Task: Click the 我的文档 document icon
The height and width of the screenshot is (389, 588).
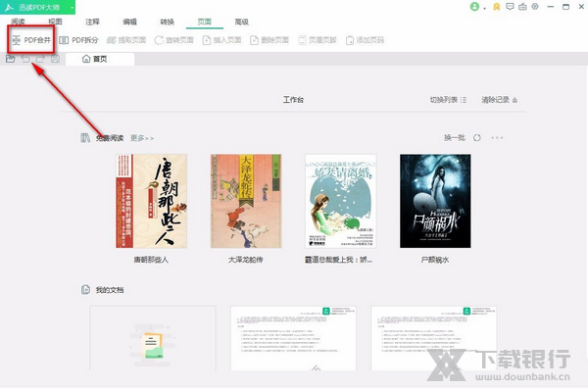Action: click(85, 290)
